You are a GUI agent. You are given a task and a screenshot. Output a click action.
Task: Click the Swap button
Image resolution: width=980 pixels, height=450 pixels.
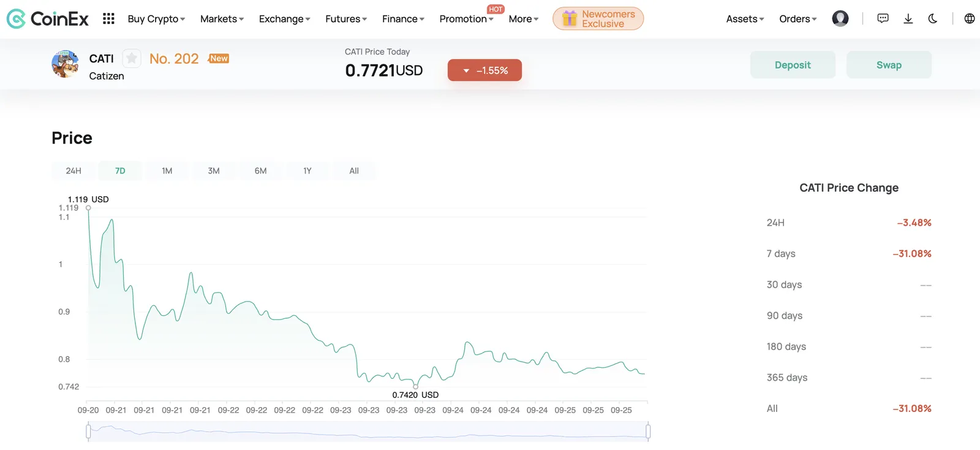pos(889,64)
